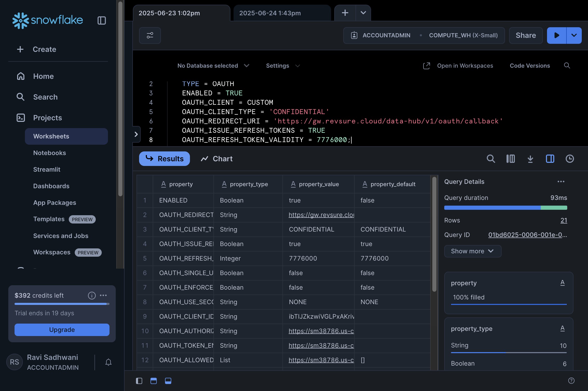This screenshot has height=391, width=588.
Task: Toggle the editor pane layout icon
Action: pyautogui.click(x=154, y=381)
